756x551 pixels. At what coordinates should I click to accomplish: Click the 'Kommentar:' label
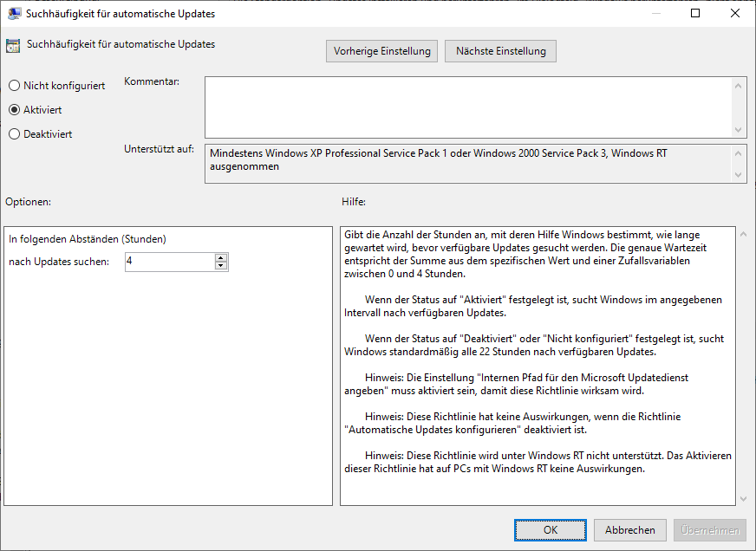pyautogui.click(x=152, y=81)
